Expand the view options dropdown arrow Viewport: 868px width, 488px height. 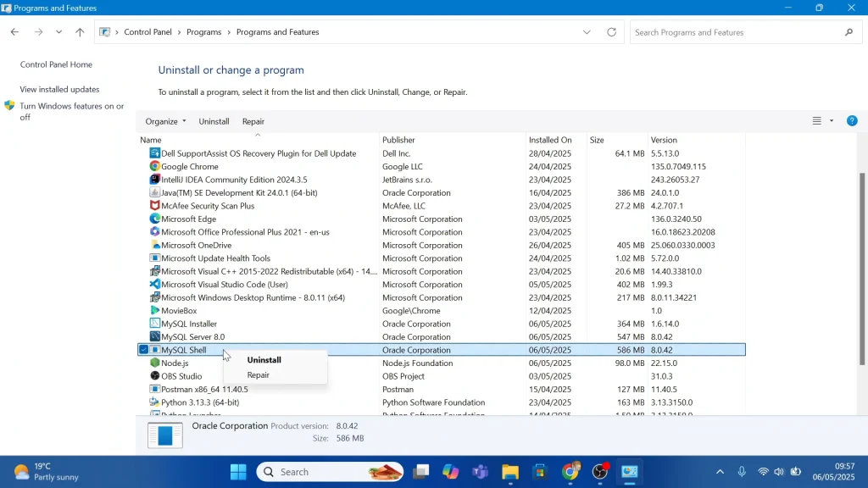pos(832,120)
